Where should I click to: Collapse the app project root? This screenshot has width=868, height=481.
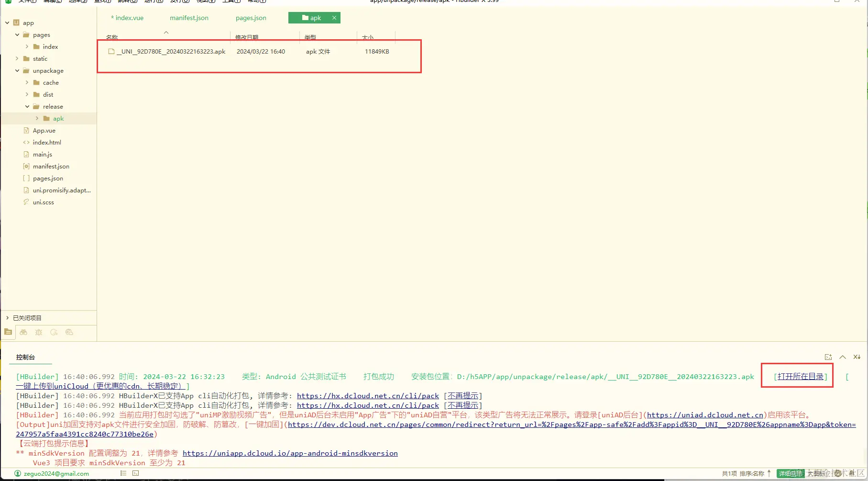[7, 22]
